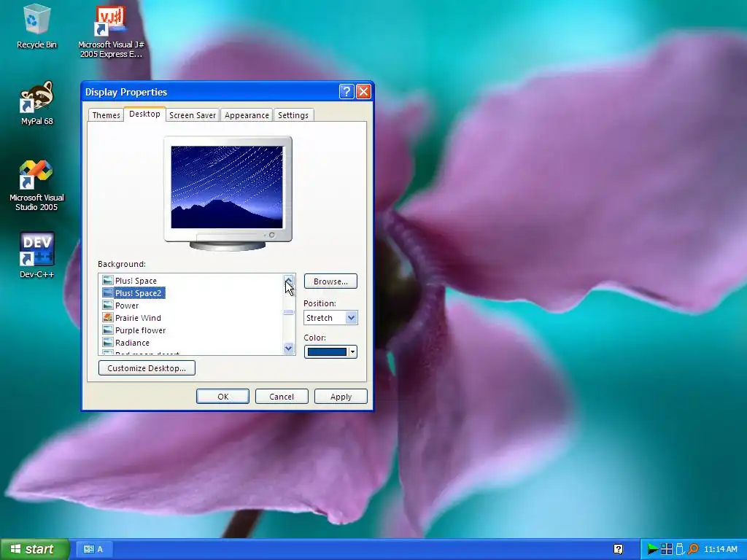Click the monitor wallpaper preview
Screen dimensions: 747x560
[227, 187]
